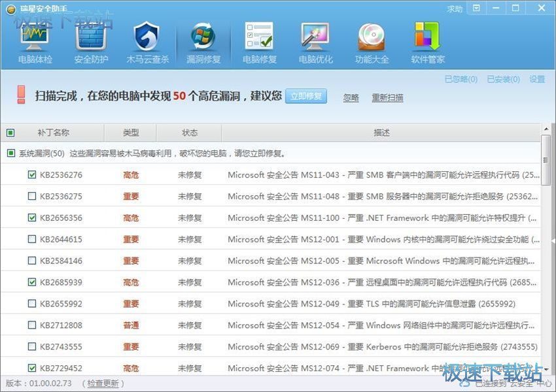Click the scrollbar up arrow
556x392 pixels.
pyautogui.click(x=546, y=129)
